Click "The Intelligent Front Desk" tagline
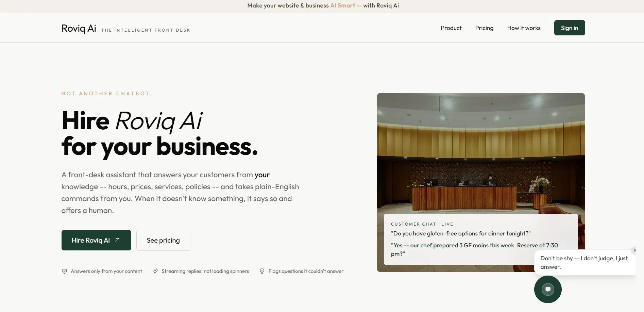This screenshot has width=644, height=312. coord(146,30)
